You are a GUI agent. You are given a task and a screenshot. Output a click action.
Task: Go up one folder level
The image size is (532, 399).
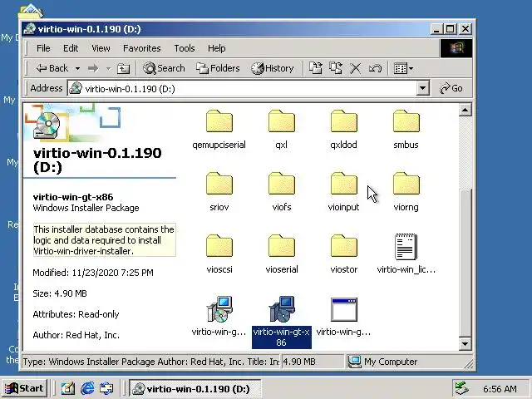coord(123,68)
